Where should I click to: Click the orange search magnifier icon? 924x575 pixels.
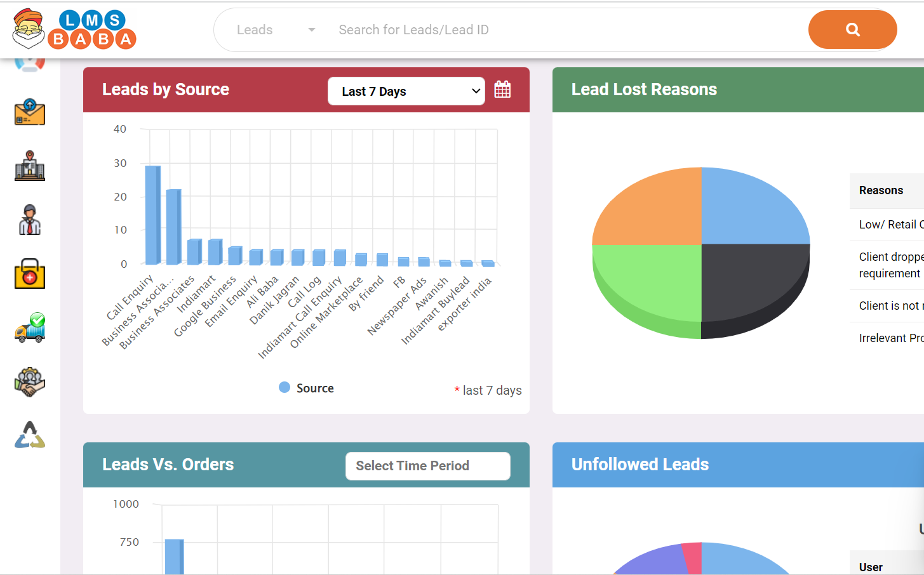tap(852, 29)
